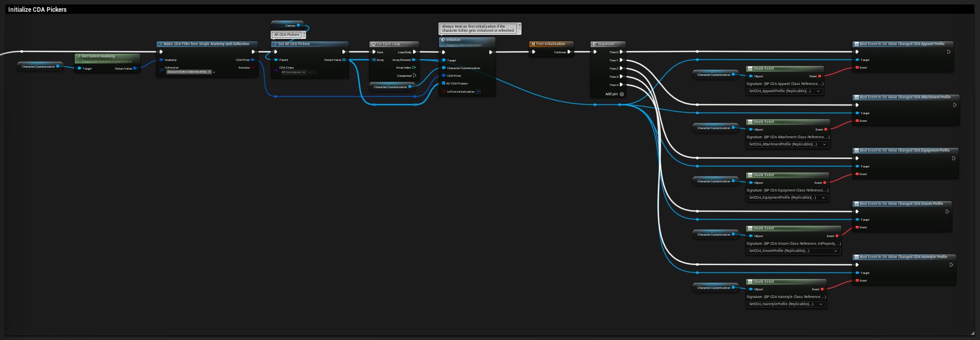The image size is (980, 340).
Task: Click the For Each Loop node icon
Action: [x=373, y=44]
